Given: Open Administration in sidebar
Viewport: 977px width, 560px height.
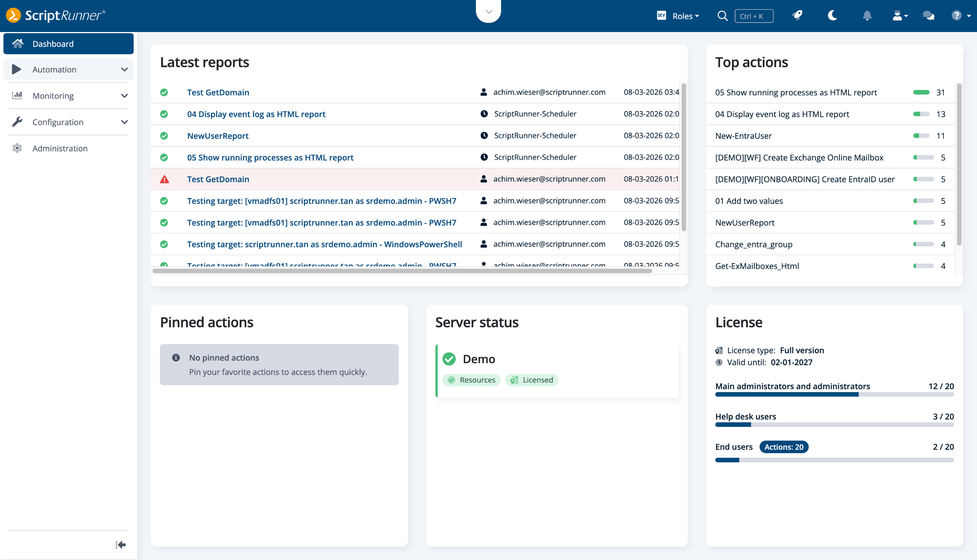Looking at the screenshot, I should click(x=68, y=148).
